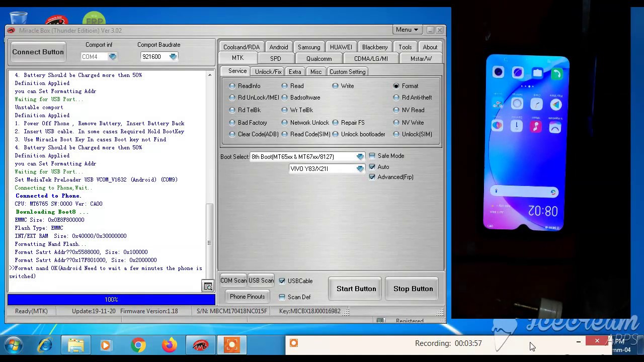644x362 pixels.
Task: Click the COM Scan button
Action: pos(233,281)
